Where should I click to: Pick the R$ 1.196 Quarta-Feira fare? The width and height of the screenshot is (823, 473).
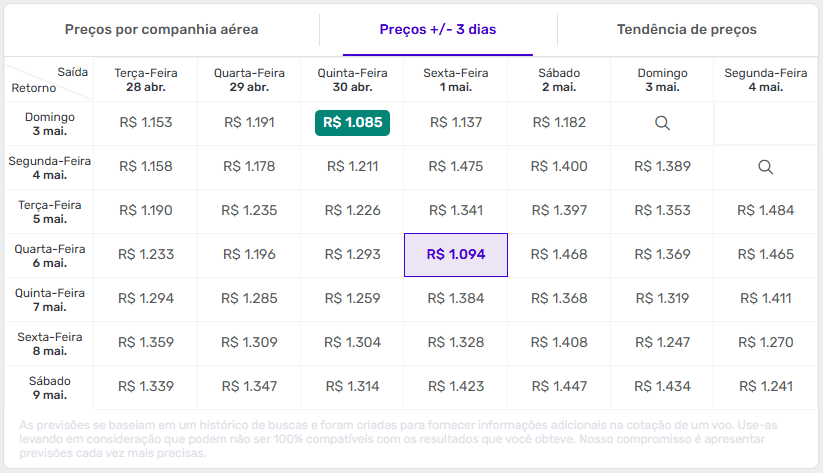pos(249,255)
